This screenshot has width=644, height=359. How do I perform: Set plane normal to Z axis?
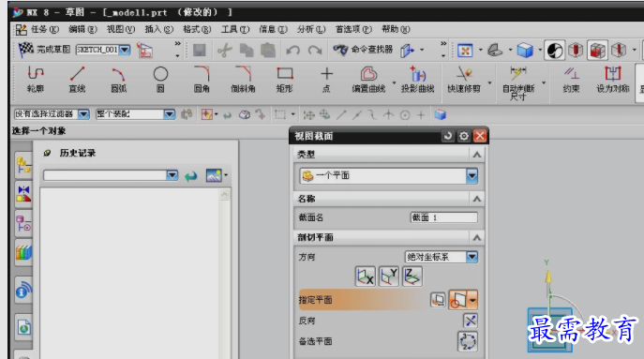(x=412, y=277)
